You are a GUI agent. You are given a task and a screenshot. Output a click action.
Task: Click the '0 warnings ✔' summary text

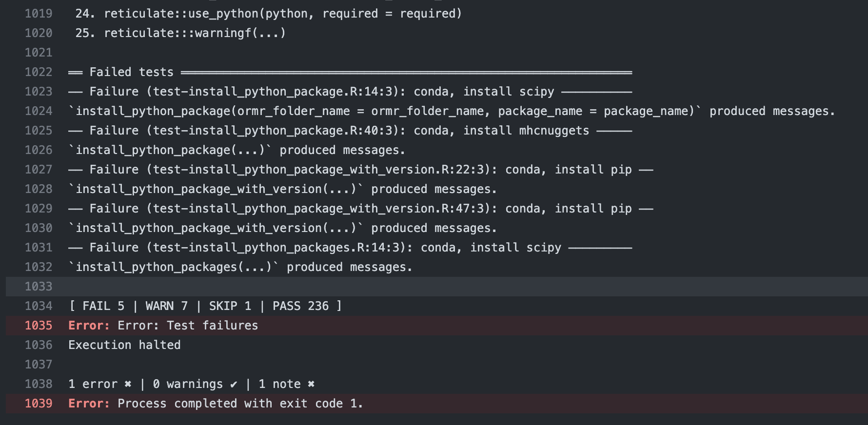pyautogui.click(x=195, y=384)
